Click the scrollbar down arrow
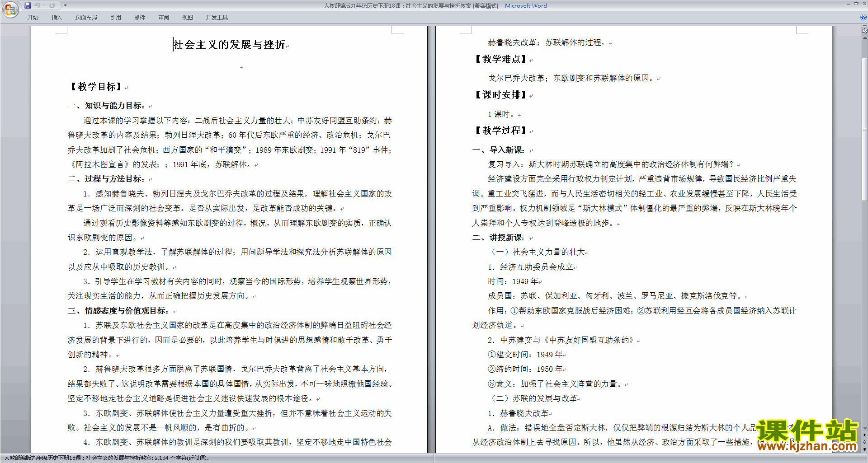868x463 pixels. click(865, 428)
